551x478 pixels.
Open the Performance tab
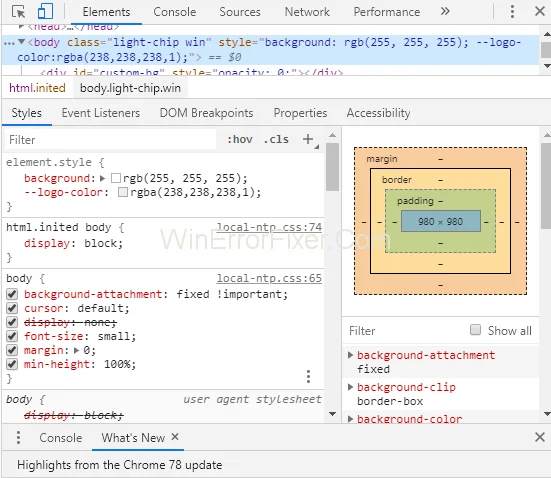tap(387, 12)
